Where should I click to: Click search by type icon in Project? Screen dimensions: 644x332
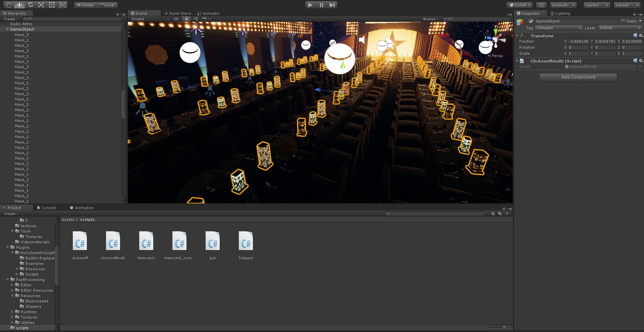pyautogui.click(x=492, y=214)
